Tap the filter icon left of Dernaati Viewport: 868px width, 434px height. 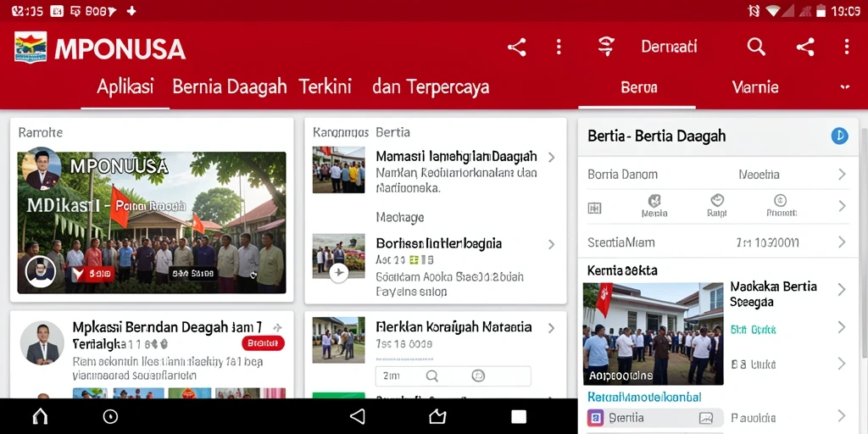(607, 47)
